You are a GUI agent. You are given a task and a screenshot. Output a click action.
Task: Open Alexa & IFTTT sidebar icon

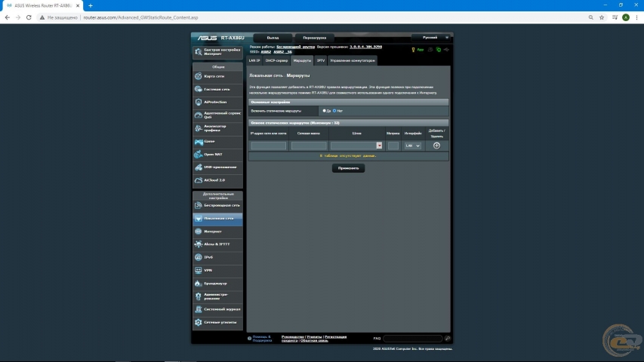pyautogui.click(x=199, y=244)
